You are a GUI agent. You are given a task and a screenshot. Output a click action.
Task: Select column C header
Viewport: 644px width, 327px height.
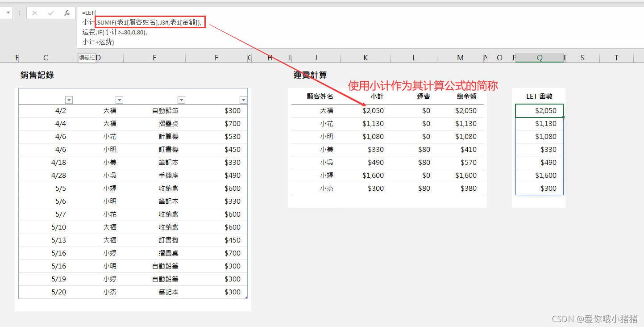(46, 58)
